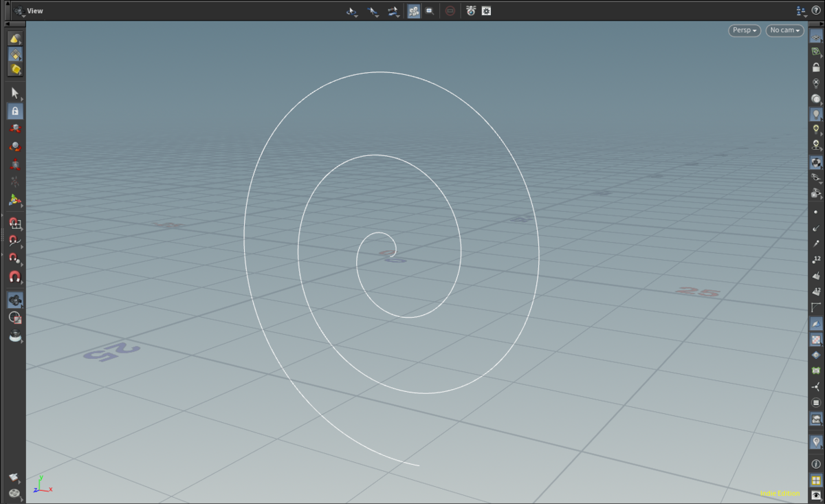Enable primitive snapping magnet

point(15,241)
